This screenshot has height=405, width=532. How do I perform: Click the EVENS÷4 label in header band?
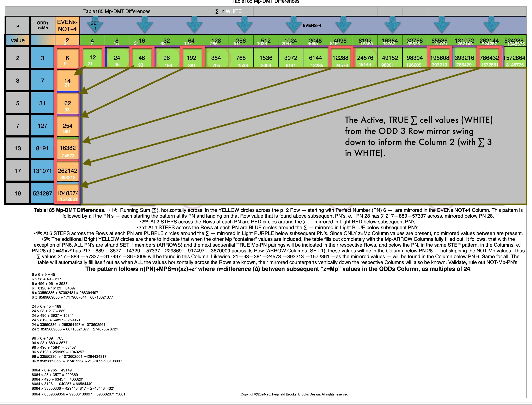tap(312, 25)
